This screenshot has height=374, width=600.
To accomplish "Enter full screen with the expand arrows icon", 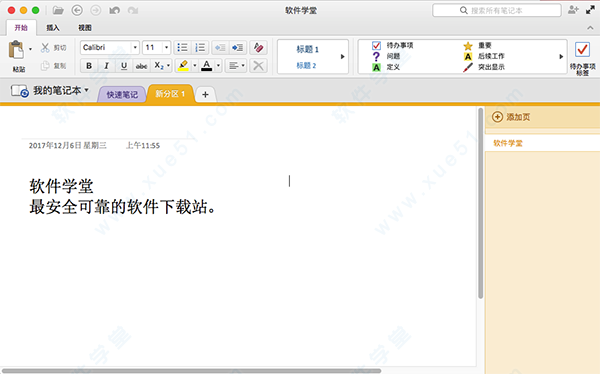I will coord(590,10).
